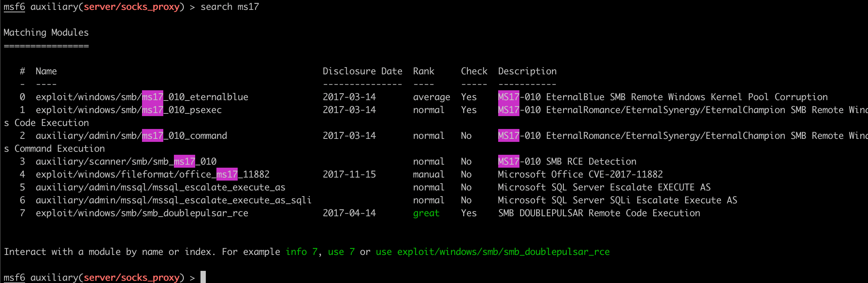The image size is (868, 283).
Task: Click the 'Check' column header
Action: tap(474, 71)
